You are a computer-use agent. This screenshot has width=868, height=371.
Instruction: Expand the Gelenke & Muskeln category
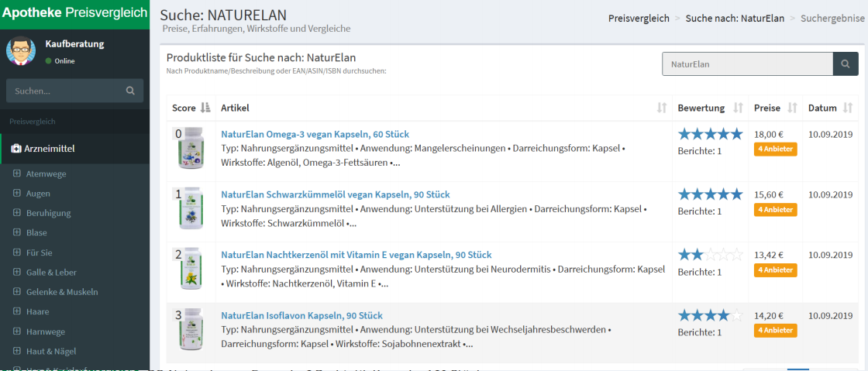point(16,292)
